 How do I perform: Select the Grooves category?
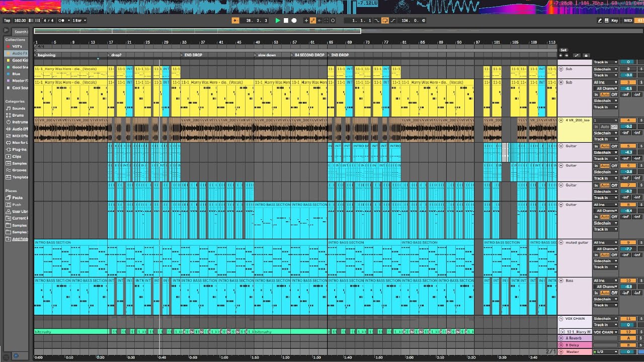coord(16,170)
